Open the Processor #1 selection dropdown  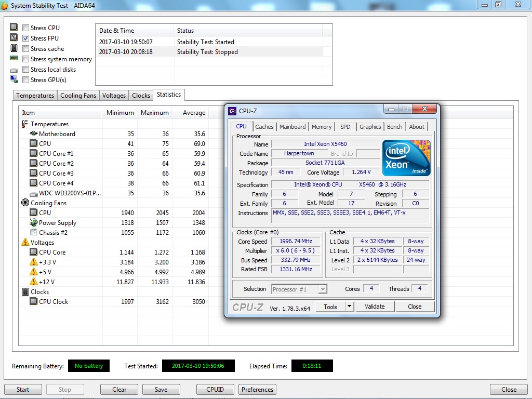click(x=323, y=289)
